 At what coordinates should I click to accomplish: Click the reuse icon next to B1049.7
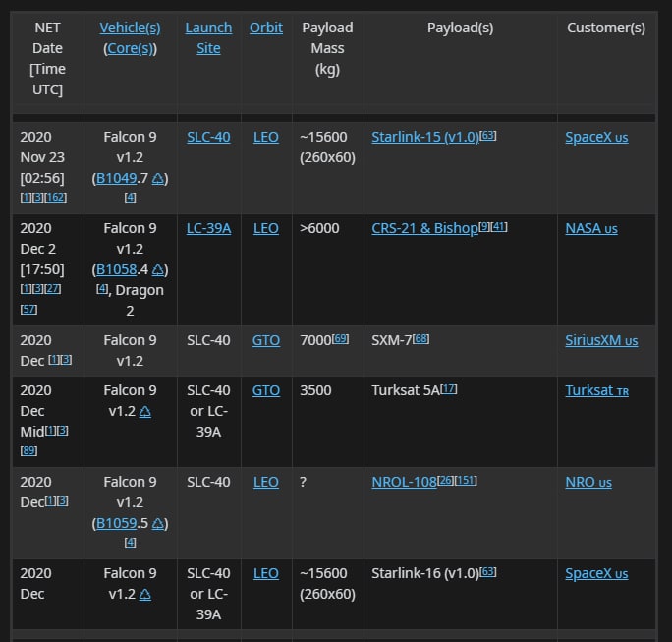158,178
